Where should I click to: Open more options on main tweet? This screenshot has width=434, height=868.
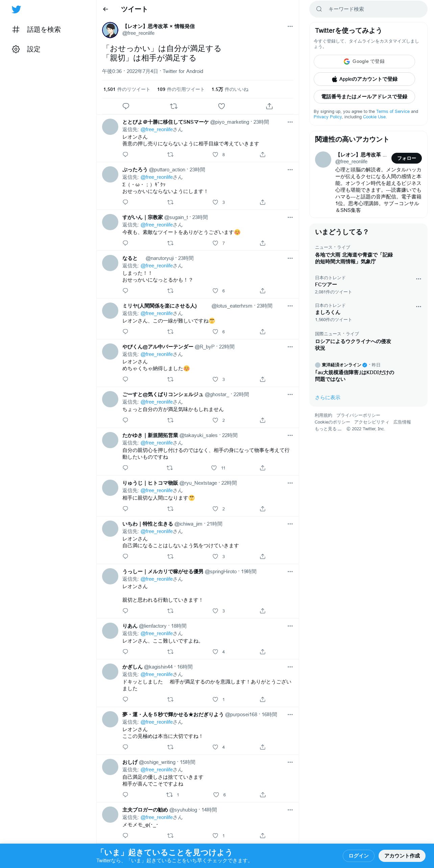point(290,26)
